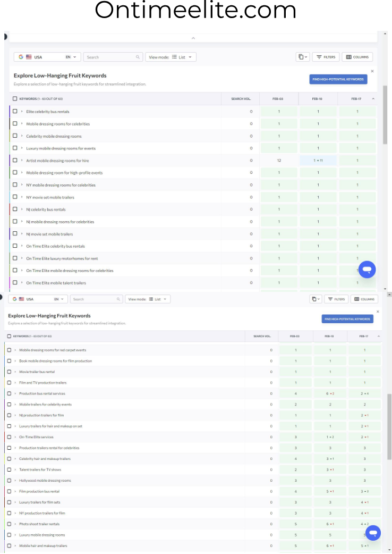This screenshot has width=392, height=554.
Task: Sort by lower SEARCH VOL. column header
Action: pyautogui.click(x=262, y=336)
